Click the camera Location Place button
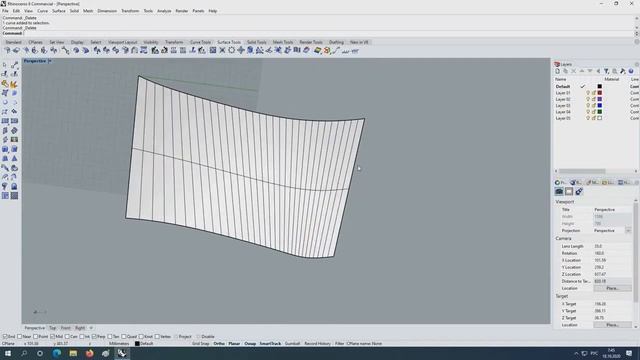The height and width of the screenshot is (360, 640). [x=612, y=288]
